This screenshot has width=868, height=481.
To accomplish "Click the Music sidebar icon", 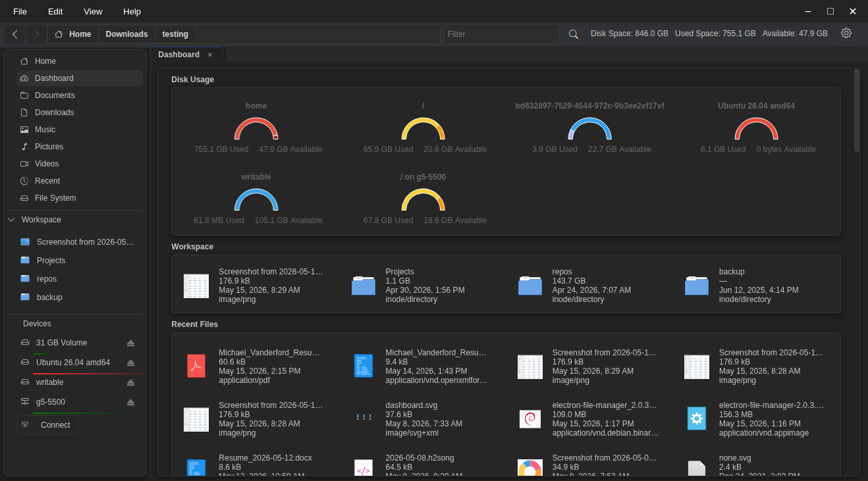I will pos(24,130).
